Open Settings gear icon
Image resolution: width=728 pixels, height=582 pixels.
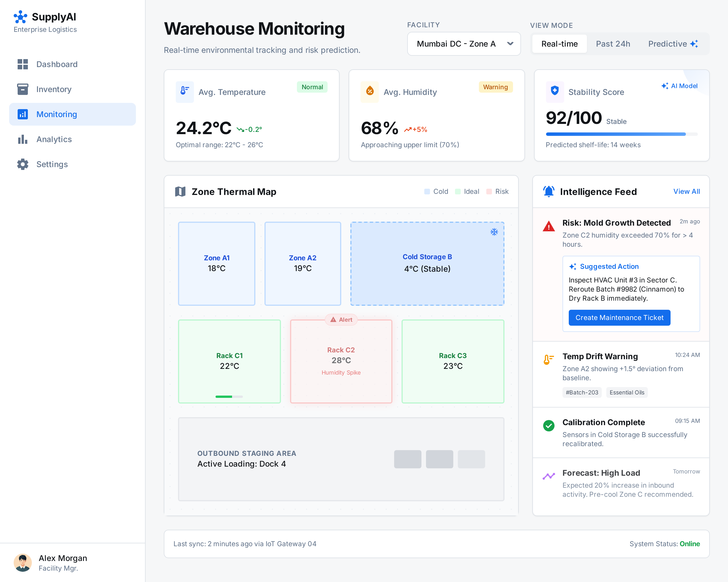coord(23,164)
